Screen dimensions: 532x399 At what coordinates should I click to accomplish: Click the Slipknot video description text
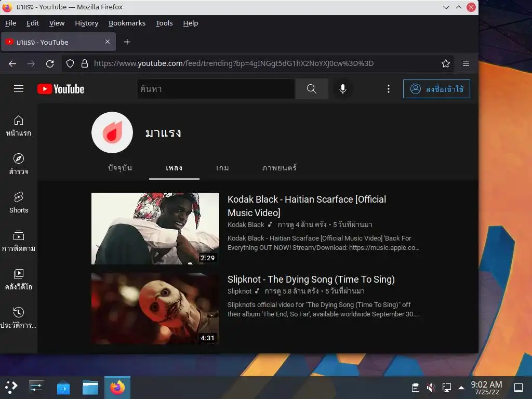(x=323, y=310)
